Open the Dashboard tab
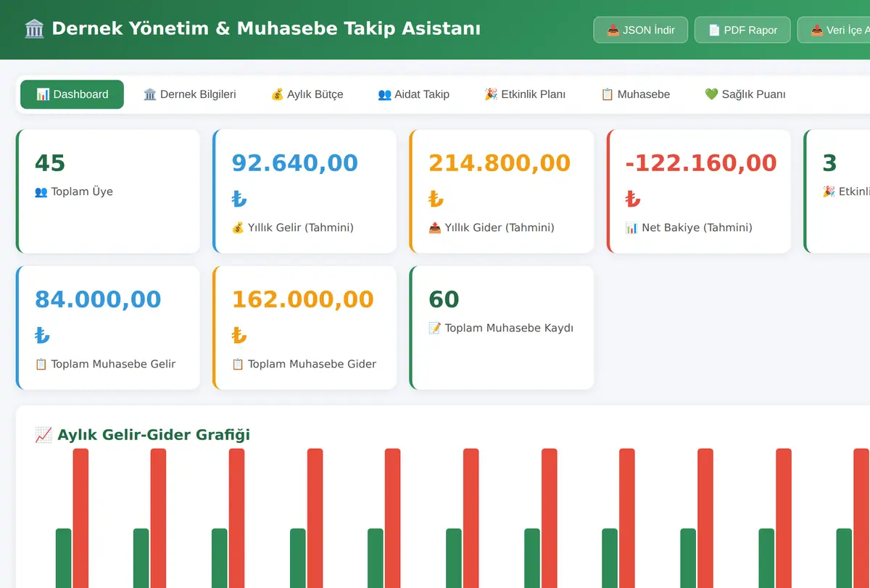This screenshot has height=588, width=870. coord(72,94)
